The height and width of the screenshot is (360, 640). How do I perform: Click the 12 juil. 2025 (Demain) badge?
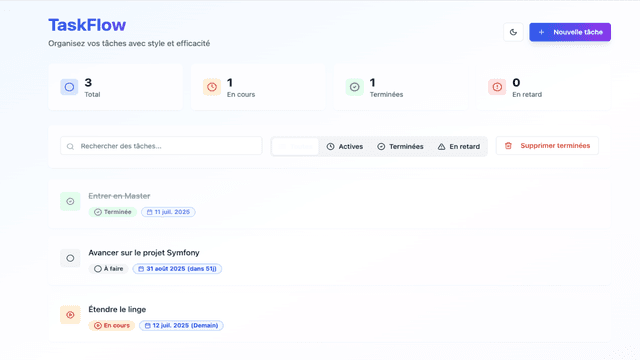181,326
